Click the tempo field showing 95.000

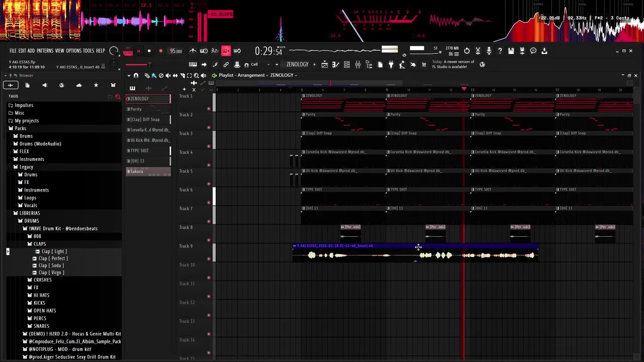(x=176, y=51)
